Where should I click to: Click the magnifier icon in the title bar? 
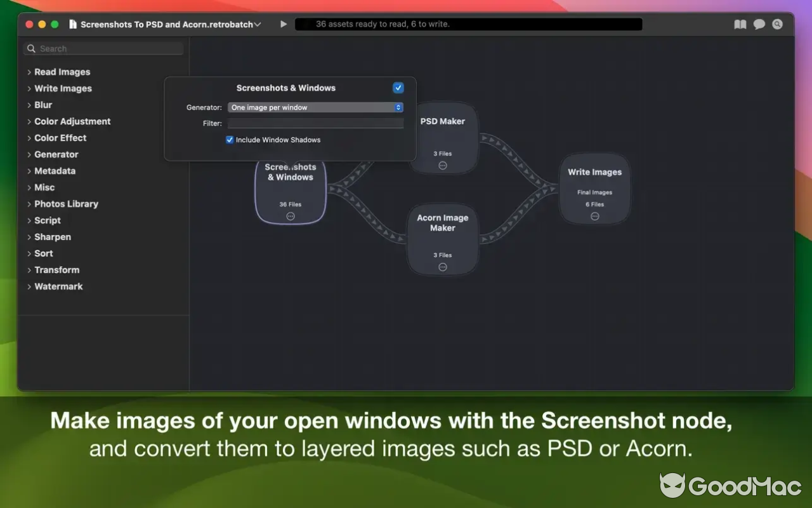777,24
